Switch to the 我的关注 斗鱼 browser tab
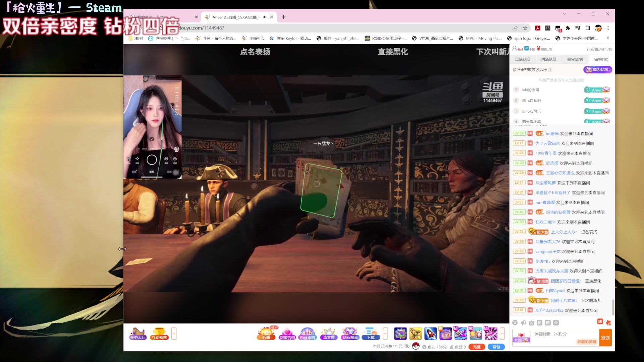Viewport: 644px width, 362px height. (x=164, y=17)
